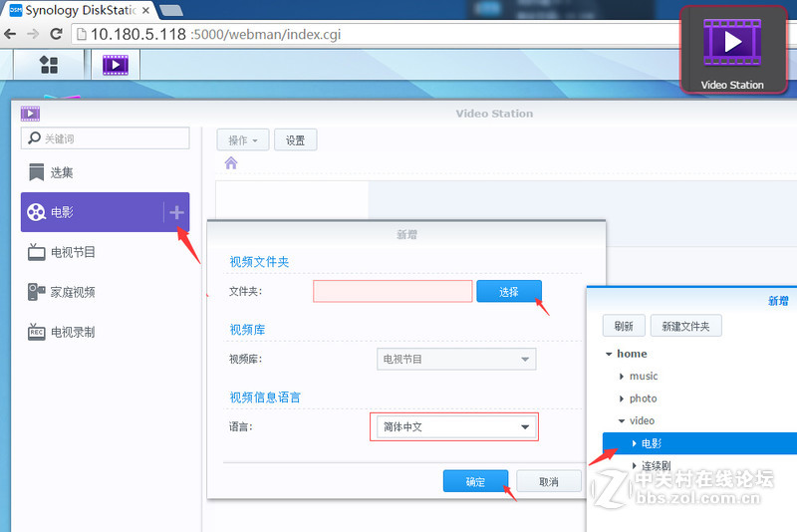
Task: Click the keyword search field
Action: point(106,138)
